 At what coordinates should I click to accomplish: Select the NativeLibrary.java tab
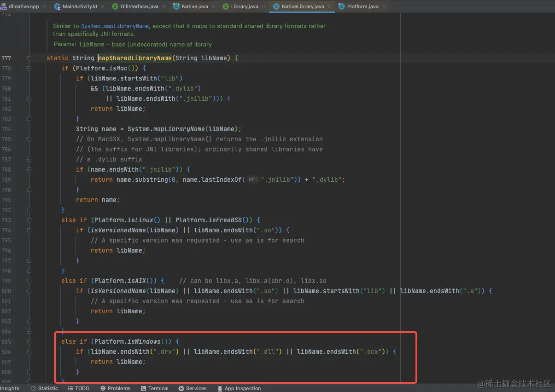coord(302,6)
